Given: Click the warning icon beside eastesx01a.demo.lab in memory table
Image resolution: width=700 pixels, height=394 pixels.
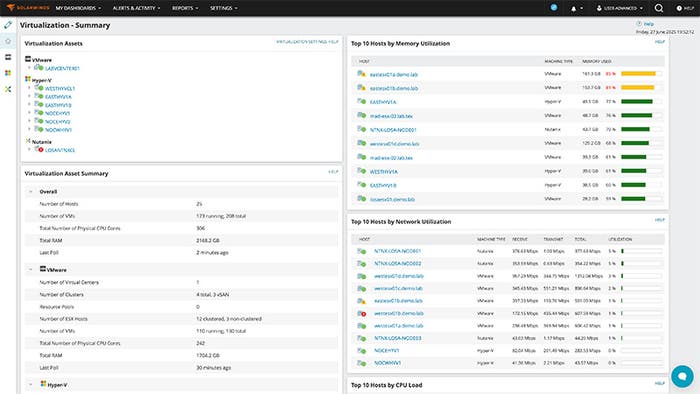Looking at the screenshot, I should (x=362, y=74).
